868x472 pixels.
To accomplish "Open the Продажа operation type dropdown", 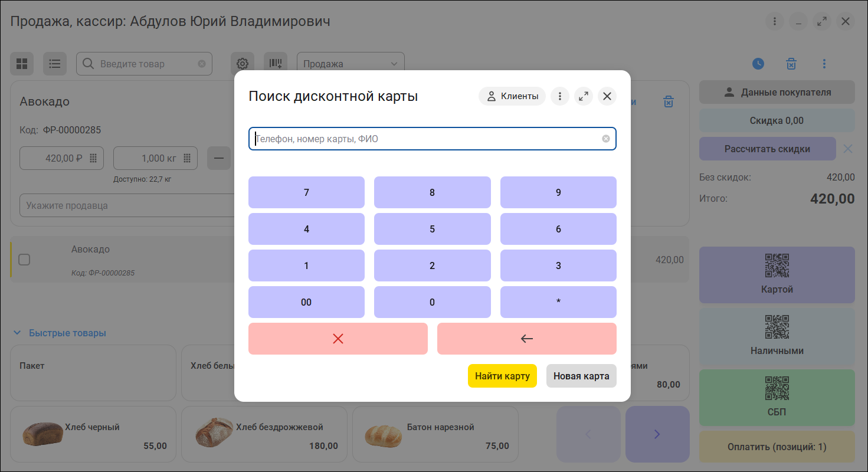I will pyautogui.click(x=351, y=64).
